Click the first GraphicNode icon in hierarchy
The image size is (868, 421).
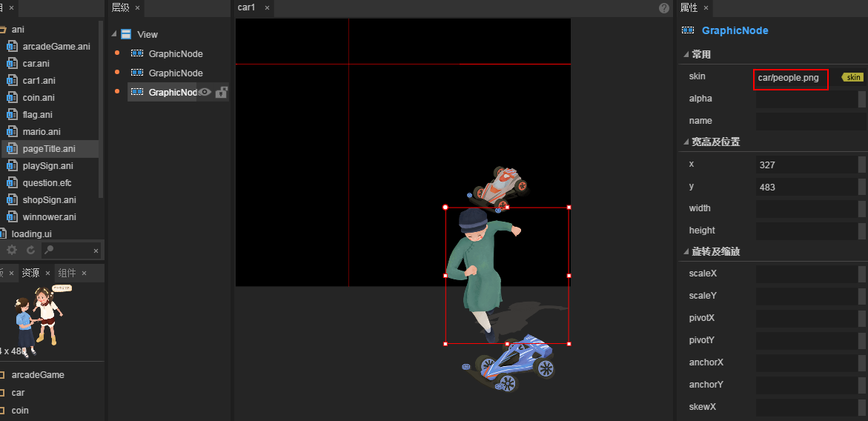[x=137, y=53]
